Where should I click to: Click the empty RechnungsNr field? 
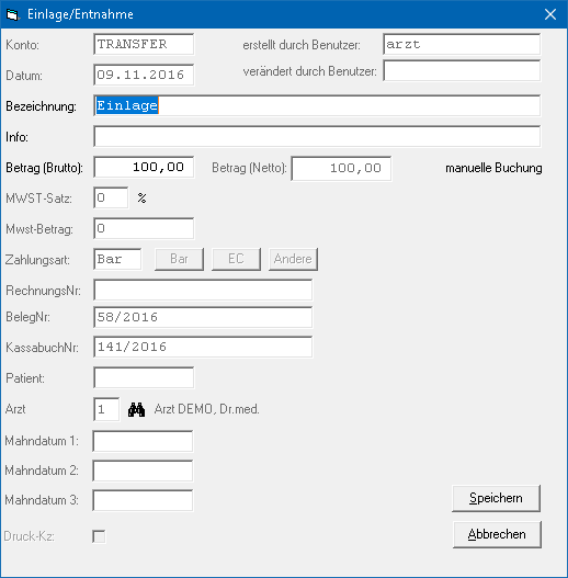203,290
